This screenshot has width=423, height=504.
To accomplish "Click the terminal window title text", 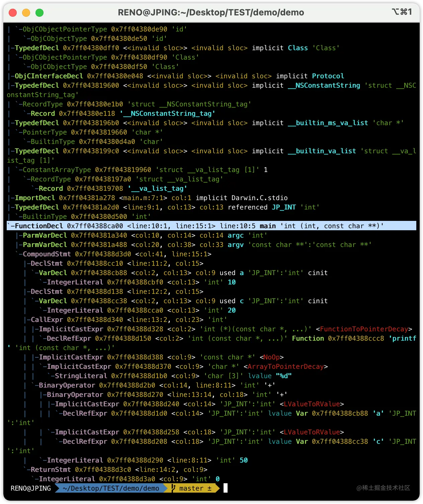I will [211, 13].
